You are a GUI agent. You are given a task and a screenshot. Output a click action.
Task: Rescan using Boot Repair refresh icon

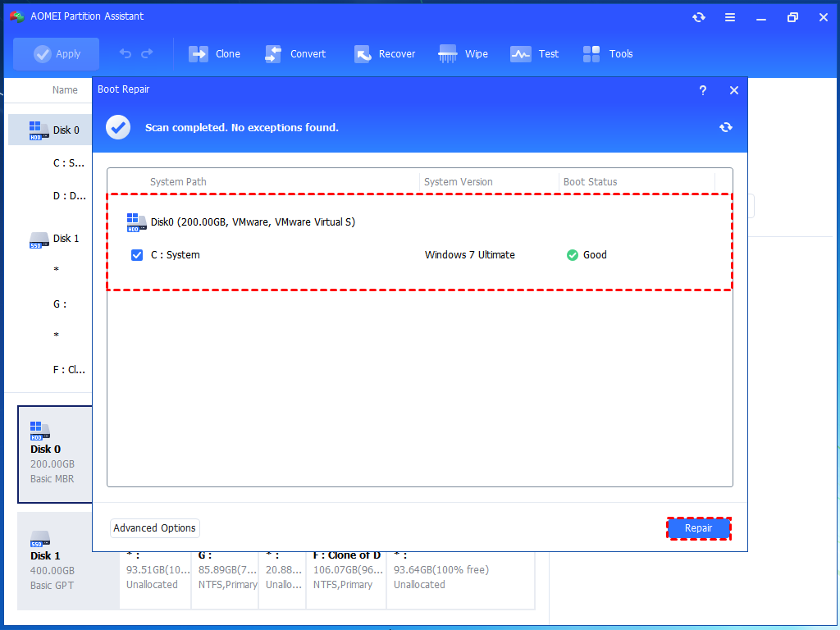[x=726, y=127]
